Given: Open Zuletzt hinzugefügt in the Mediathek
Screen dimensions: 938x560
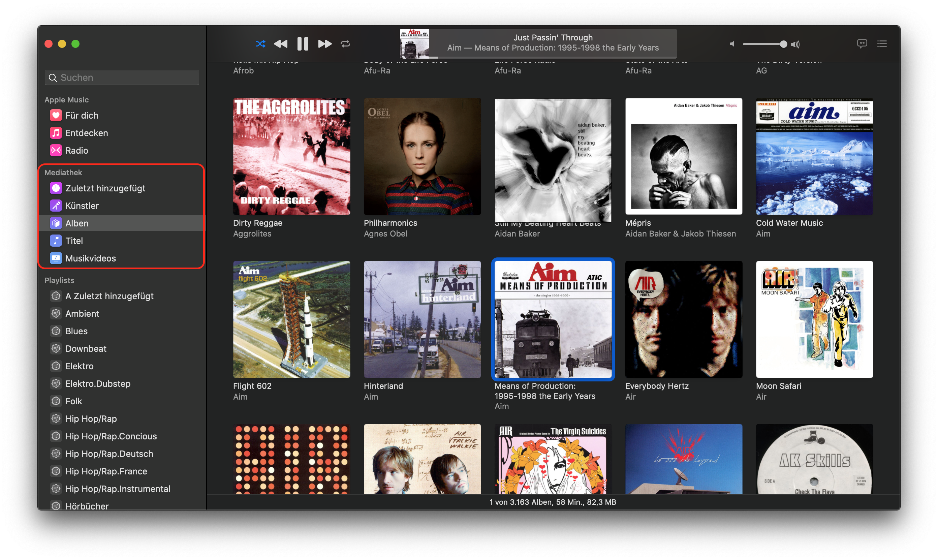Looking at the screenshot, I should coord(105,188).
